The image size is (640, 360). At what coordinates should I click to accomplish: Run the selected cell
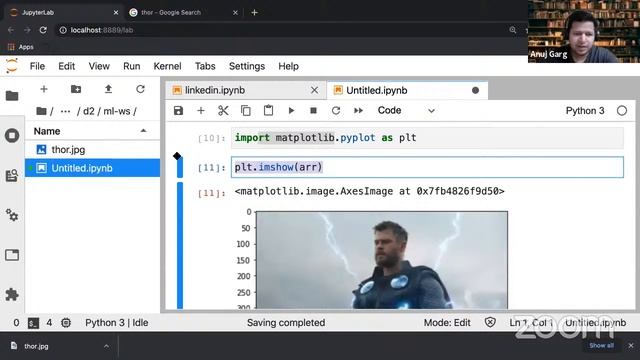(291, 111)
